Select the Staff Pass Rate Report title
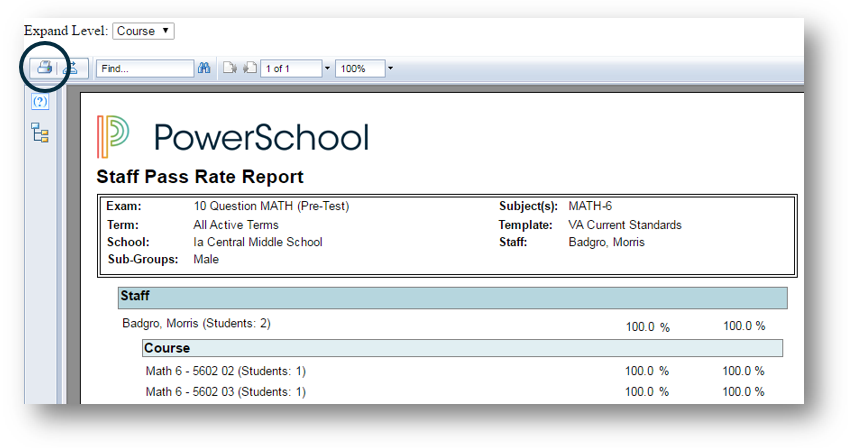This screenshot has width=848, height=448. 200,177
